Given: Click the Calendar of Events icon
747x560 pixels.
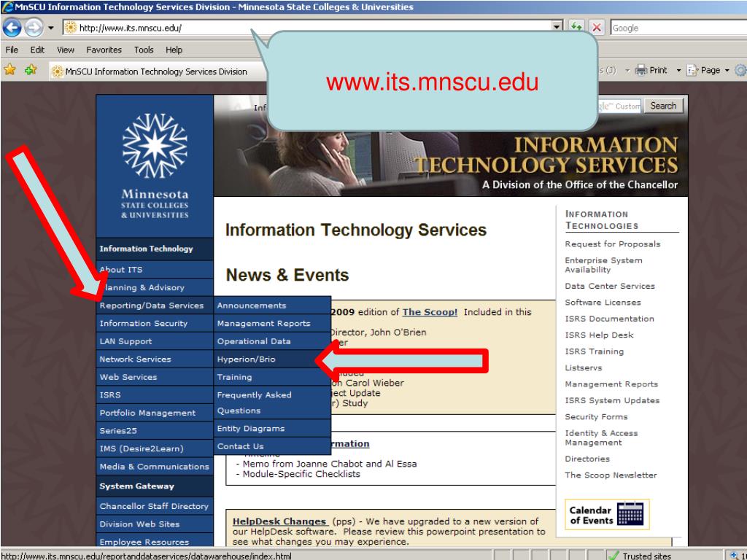Looking at the screenshot, I should 607,515.
